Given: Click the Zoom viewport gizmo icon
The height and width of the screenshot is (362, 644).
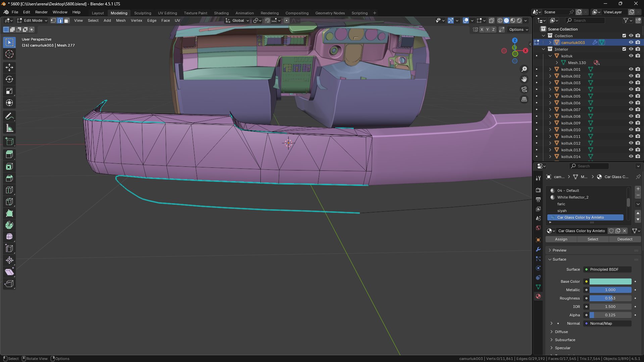Looking at the screenshot, I should pos(524,69).
